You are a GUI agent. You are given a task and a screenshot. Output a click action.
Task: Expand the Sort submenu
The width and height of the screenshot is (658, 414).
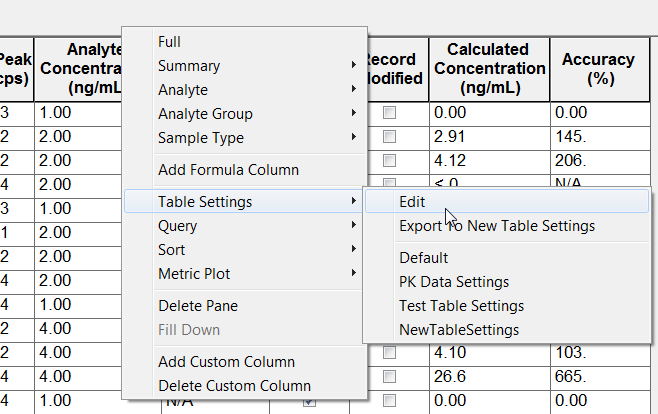pyautogui.click(x=172, y=250)
